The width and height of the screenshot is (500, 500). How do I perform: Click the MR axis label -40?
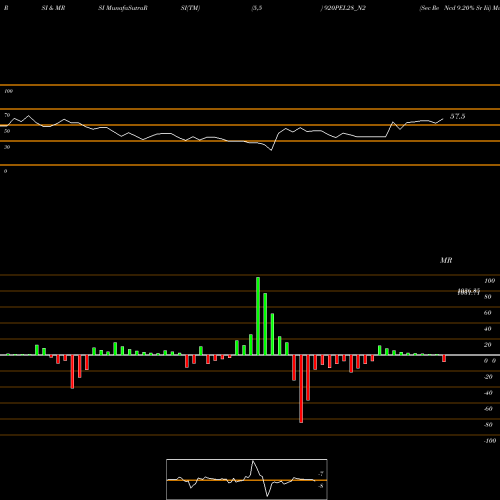pyautogui.click(x=488, y=393)
